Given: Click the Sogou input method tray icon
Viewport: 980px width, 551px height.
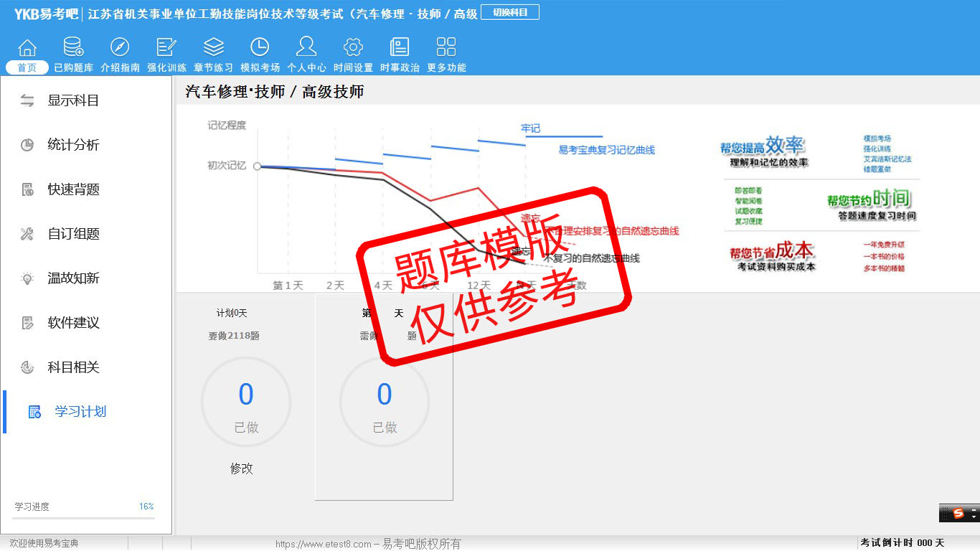Looking at the screenshot, I should [x=958, y=513].
